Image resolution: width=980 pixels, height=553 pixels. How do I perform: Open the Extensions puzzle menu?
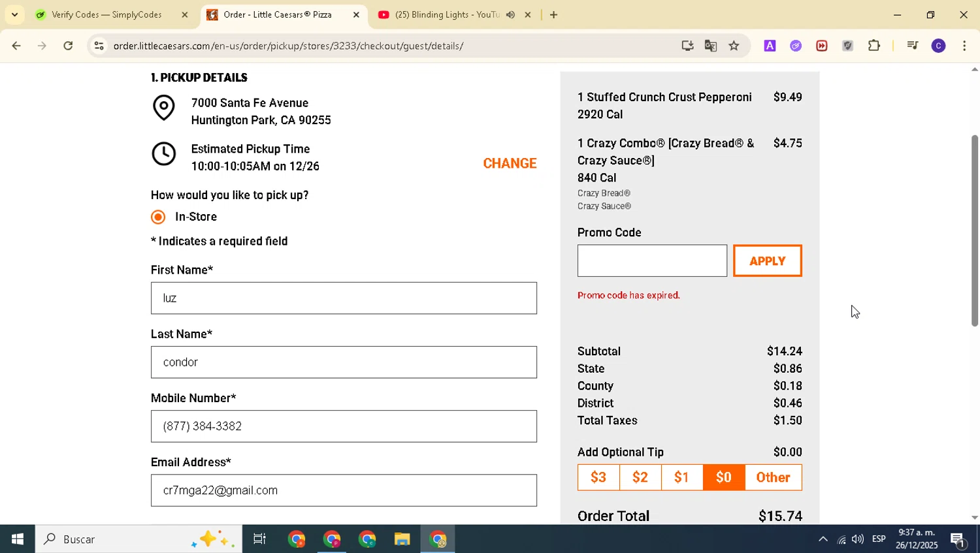pyautogui.click(x=874, y=46)
